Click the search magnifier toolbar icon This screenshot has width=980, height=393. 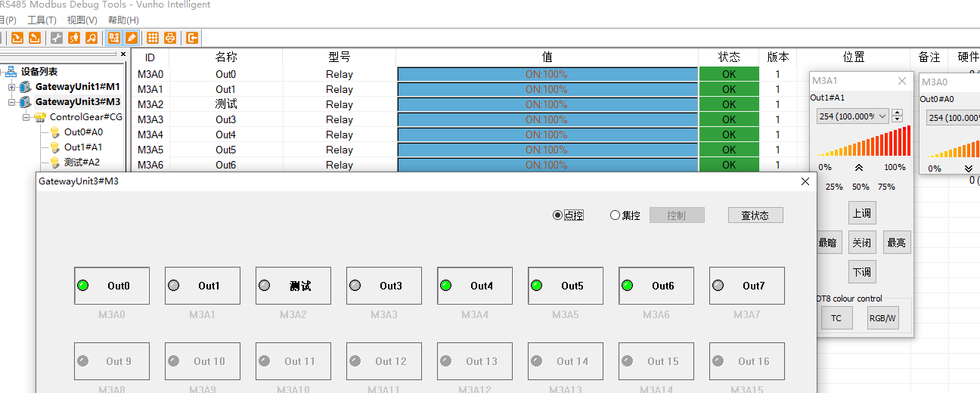click(x=91, y=38)
